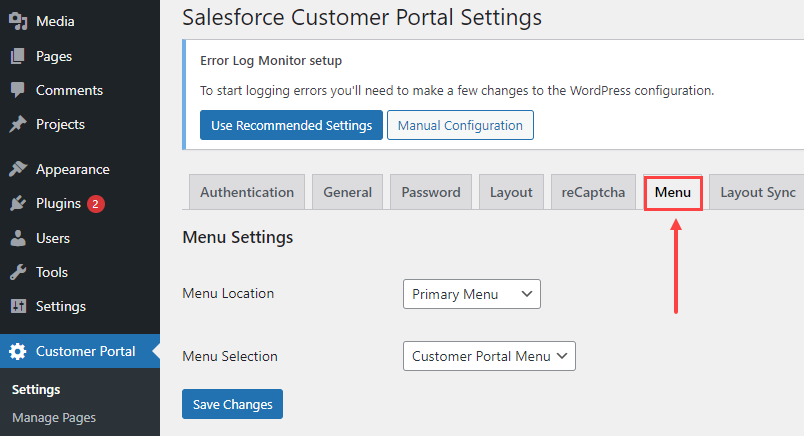Click the Projects pin icon
This screenshot has height=436, width=804.
click(18, 125)
